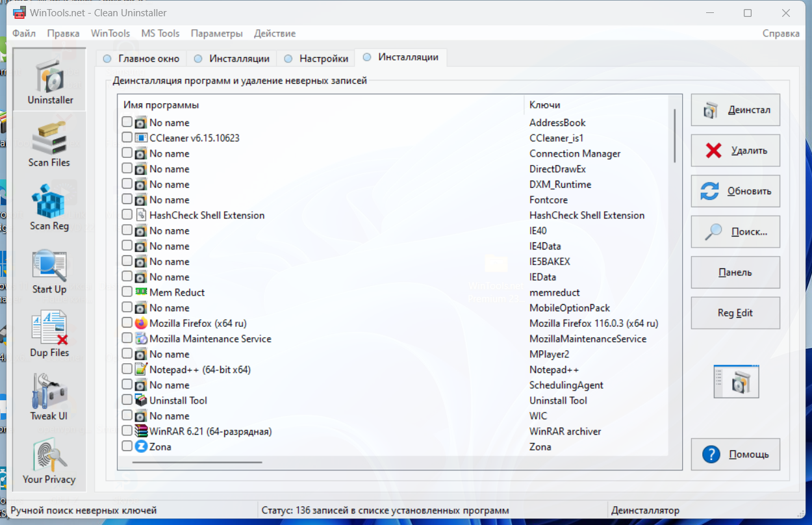Click the Деинсталлятор status bar section
Screen dimensions: 812x525
[705, 511]
